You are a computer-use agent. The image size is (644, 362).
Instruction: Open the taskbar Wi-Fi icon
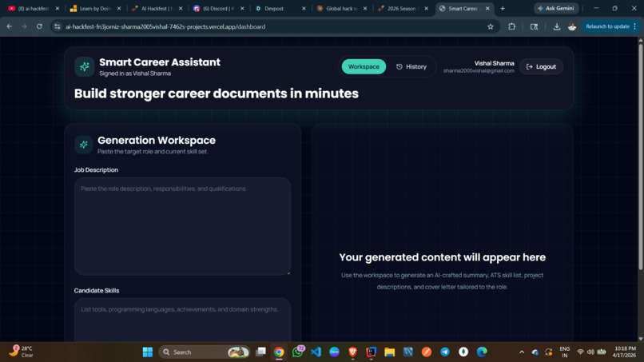click(x=580, y=352)
